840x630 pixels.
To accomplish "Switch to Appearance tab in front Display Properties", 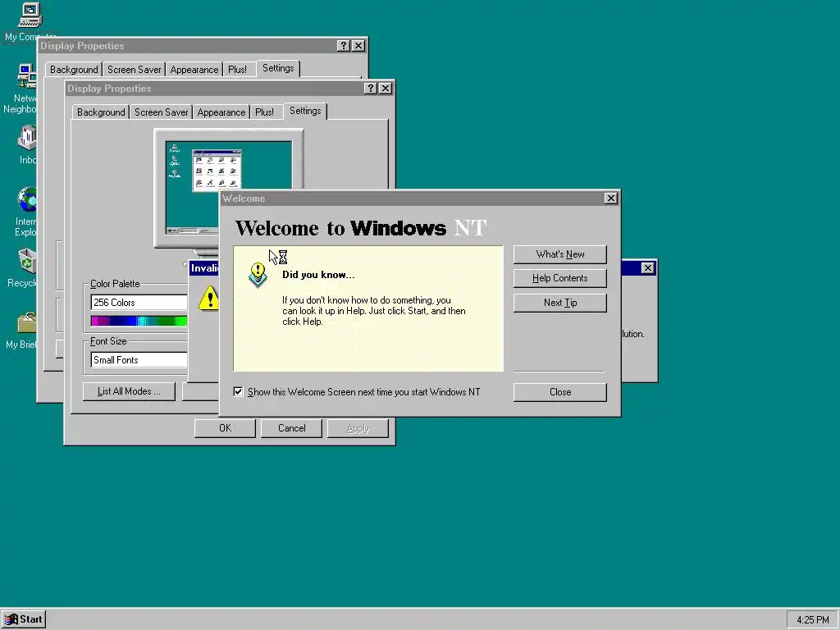I will click(221, 112).
